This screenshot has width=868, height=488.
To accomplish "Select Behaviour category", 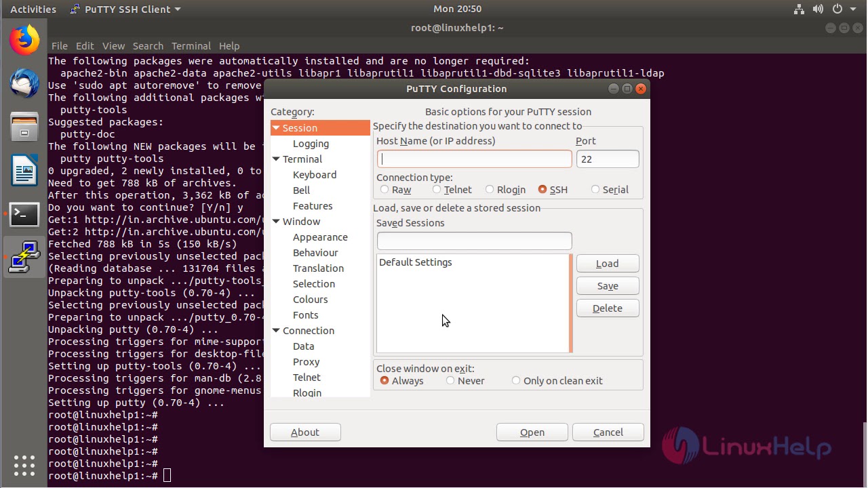I will pyautogui.click(x=315, y=253).
